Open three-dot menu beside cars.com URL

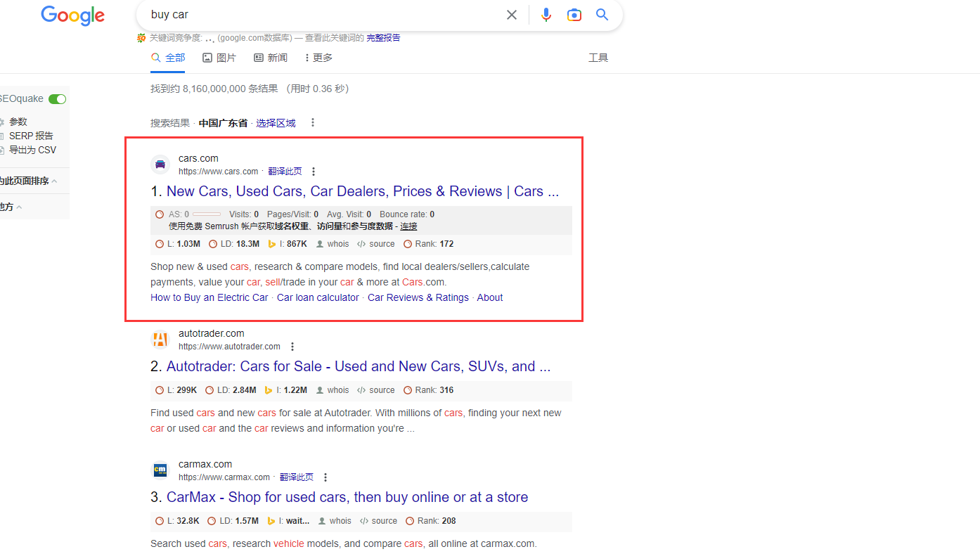(314, 172)
